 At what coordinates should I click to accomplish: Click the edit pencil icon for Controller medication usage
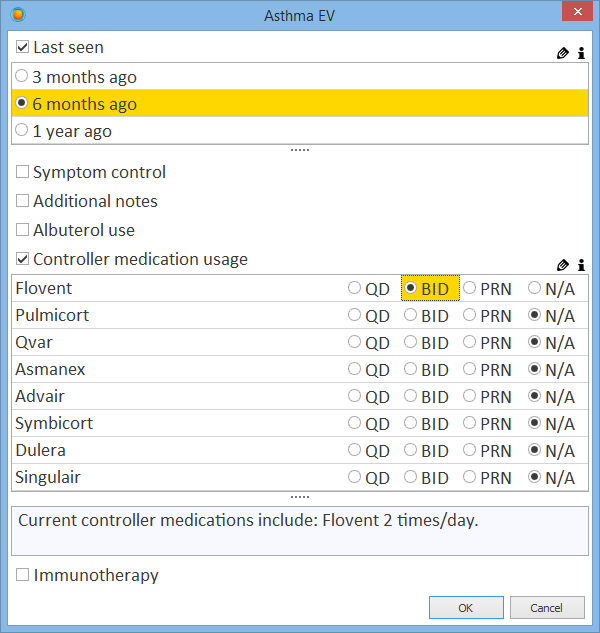[562, 265]
